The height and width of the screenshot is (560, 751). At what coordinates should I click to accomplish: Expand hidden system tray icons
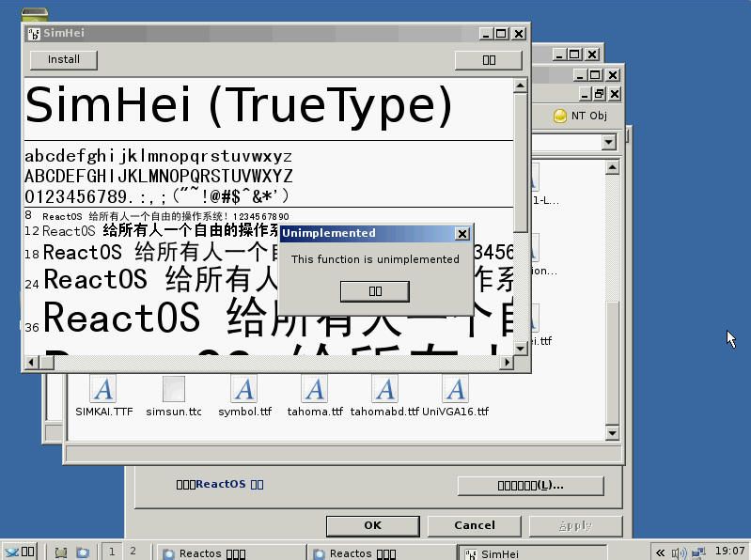point(660,552)
